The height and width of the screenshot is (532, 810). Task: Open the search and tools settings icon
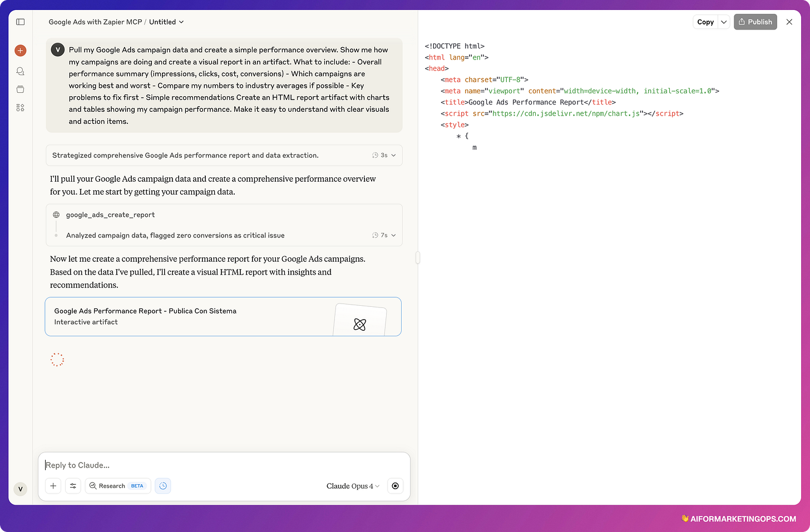tap(73, 486)
